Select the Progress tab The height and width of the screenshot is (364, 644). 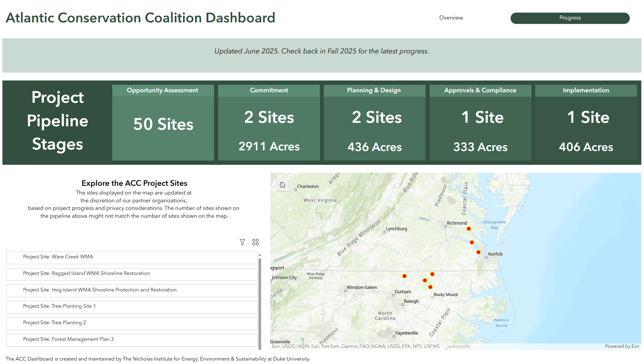(x=570, y=18)
